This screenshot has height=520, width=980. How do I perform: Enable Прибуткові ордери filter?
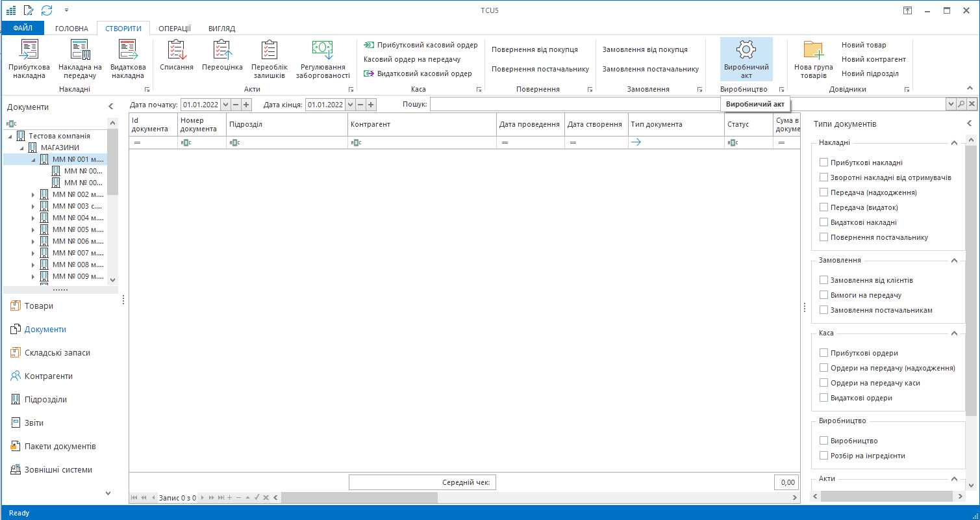pos(824,353)
